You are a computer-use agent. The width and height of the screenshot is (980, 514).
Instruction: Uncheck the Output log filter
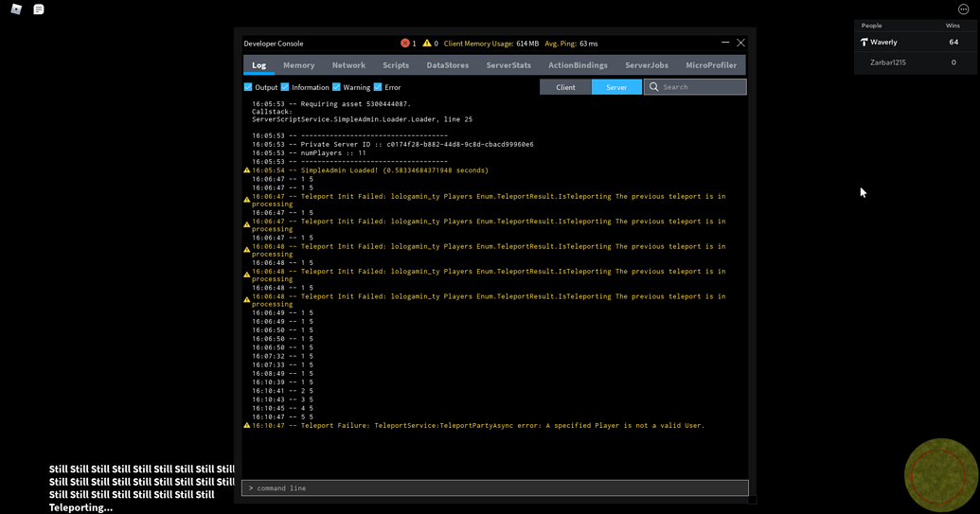click(248, 87)
